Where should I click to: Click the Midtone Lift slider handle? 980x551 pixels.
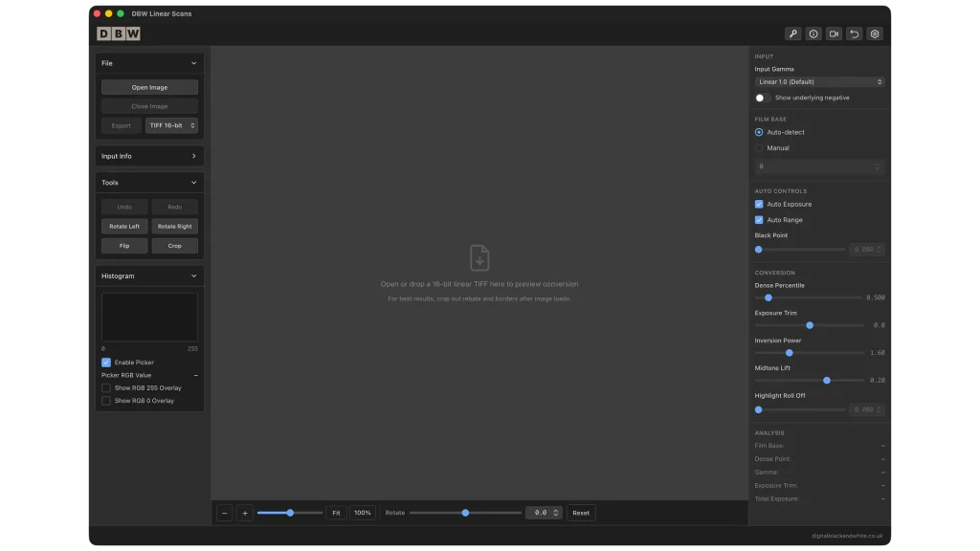827,381
